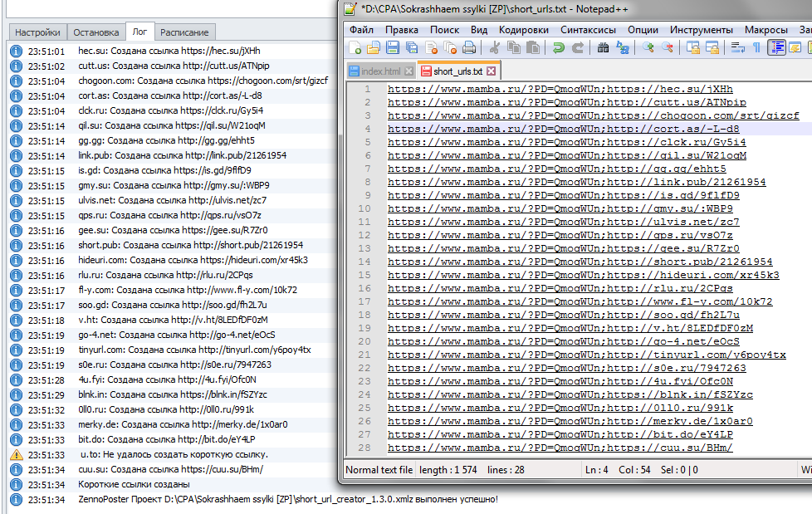The image size is (812, 514).
Task: Click the hec.su/jXHh link on line 1
Action: click(x=670, y=89)
